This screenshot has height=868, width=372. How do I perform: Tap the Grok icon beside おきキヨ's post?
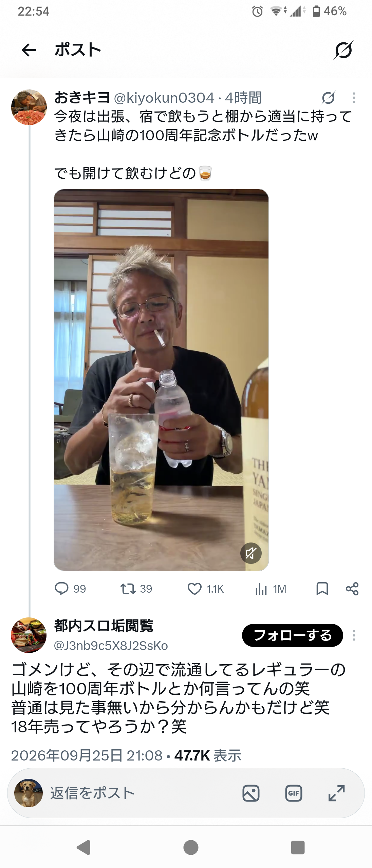(328, 98)
